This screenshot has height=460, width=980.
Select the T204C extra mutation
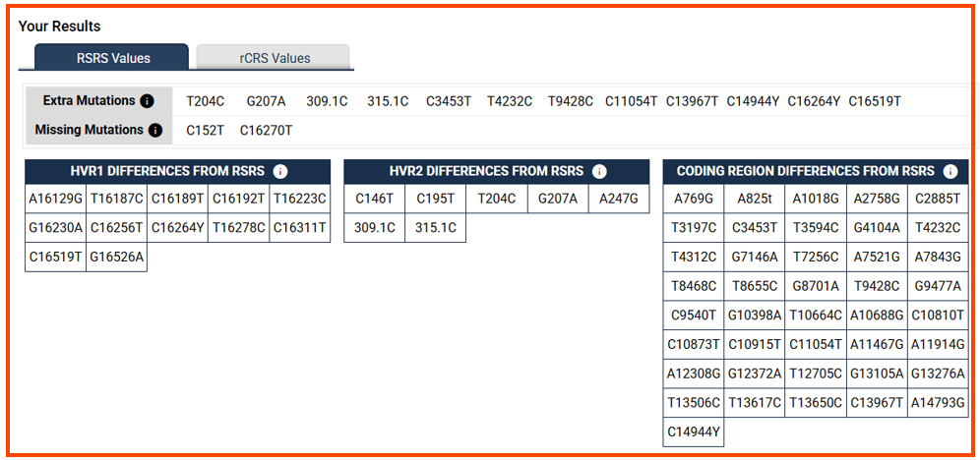tap(206, 101)
